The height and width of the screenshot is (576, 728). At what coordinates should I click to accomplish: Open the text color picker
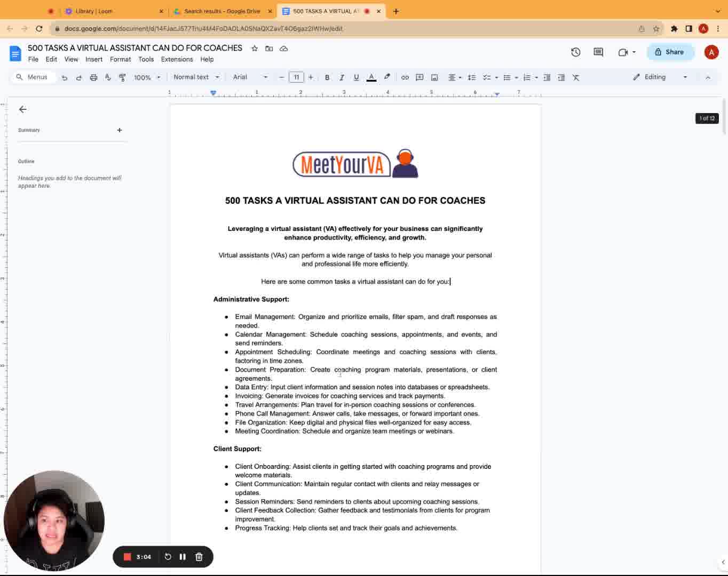371,77
